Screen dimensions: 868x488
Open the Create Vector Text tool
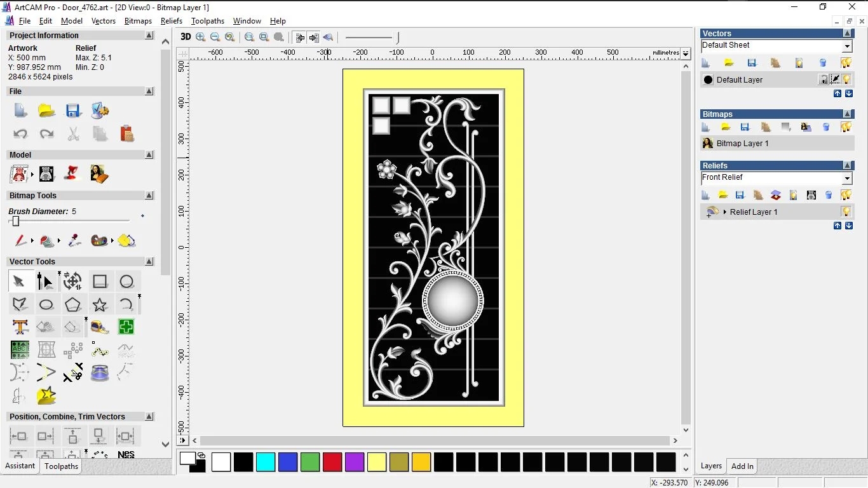(x=20, y=327)
